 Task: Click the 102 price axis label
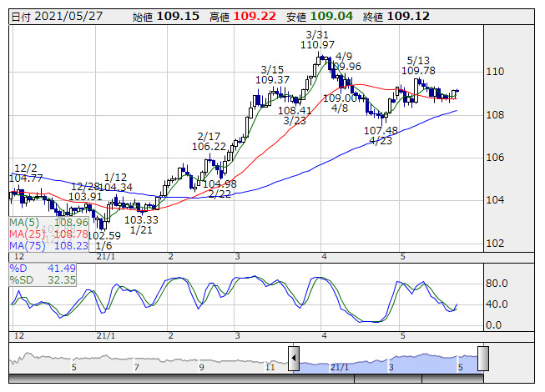tap(495, 243)
